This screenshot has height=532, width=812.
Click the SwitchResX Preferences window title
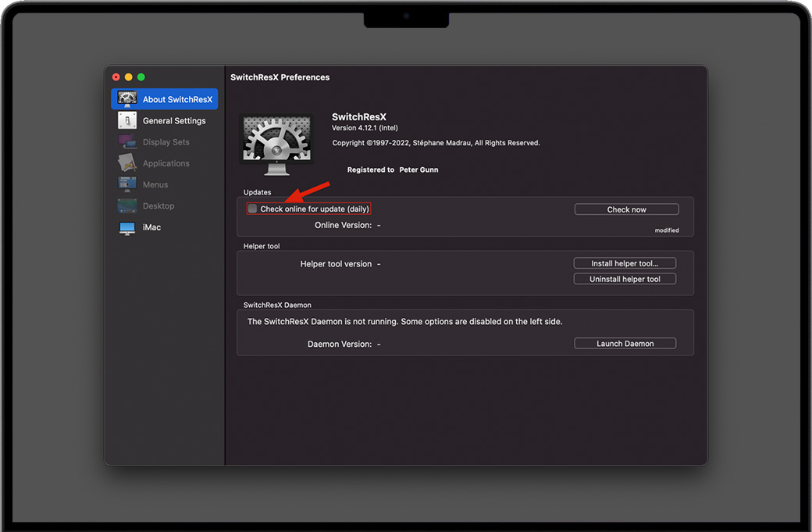280,77
